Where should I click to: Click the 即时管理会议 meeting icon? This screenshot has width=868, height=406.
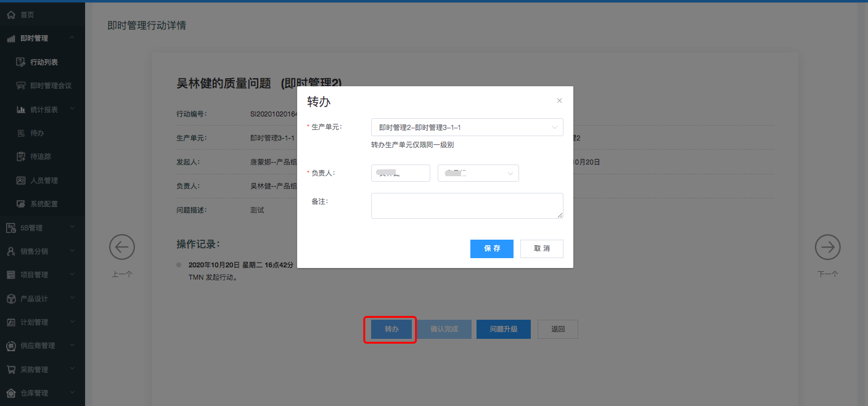20,86
